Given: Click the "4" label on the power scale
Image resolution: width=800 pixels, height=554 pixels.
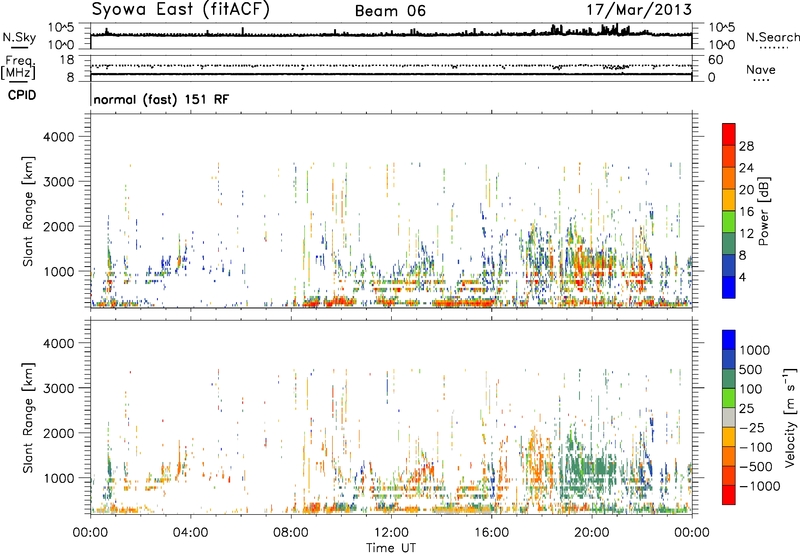Looking at the screenshot, I should [x=742, y=278].
